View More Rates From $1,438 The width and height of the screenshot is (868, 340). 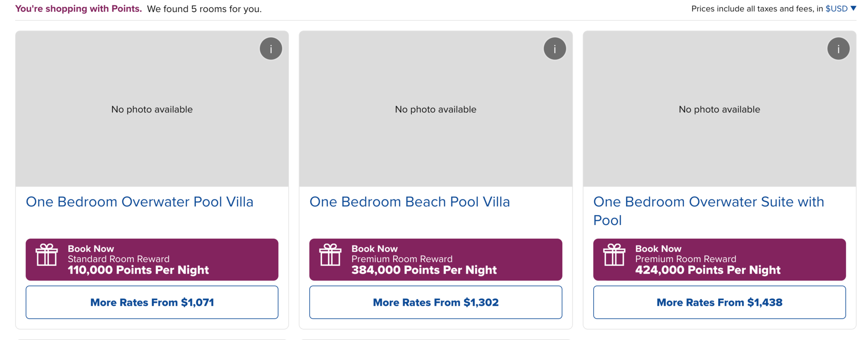click(719, 302)
